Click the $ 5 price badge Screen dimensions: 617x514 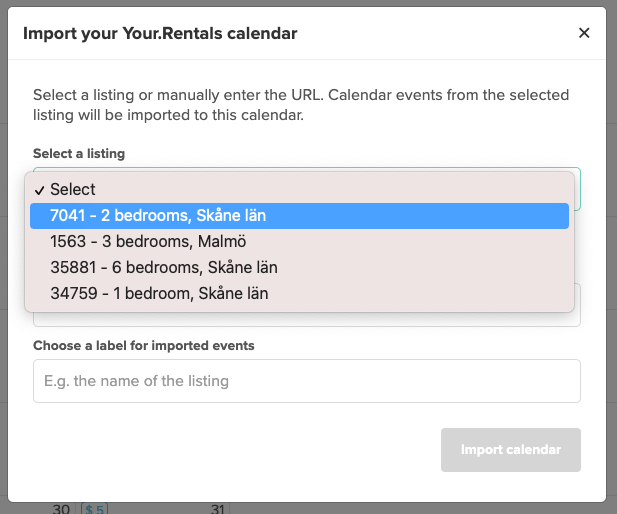pyautogui.click(x=94, y=508)
